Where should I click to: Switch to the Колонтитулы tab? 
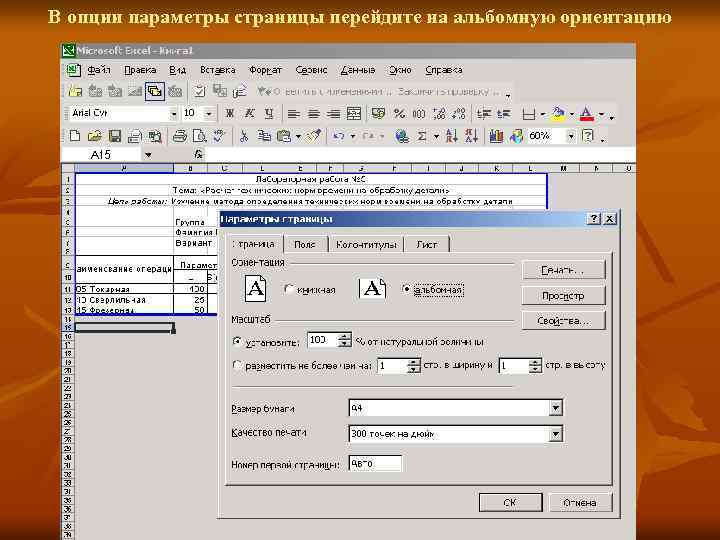click(x=366, y=244)
